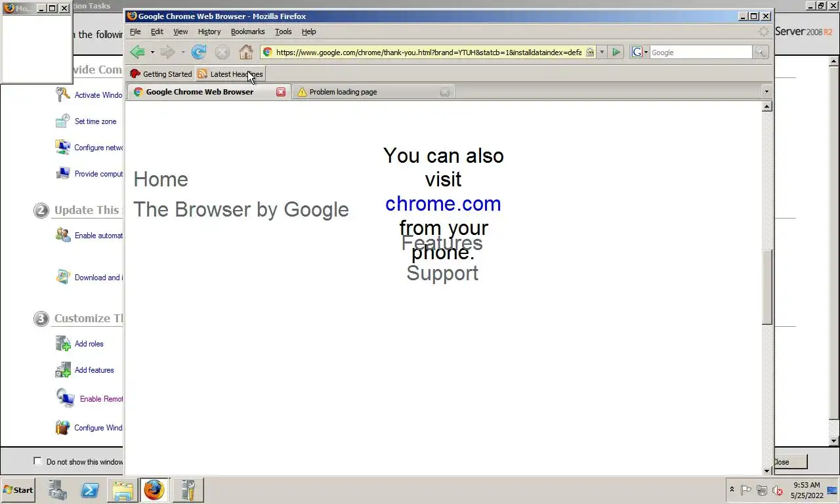Click the Support link

tap(442, 273)
